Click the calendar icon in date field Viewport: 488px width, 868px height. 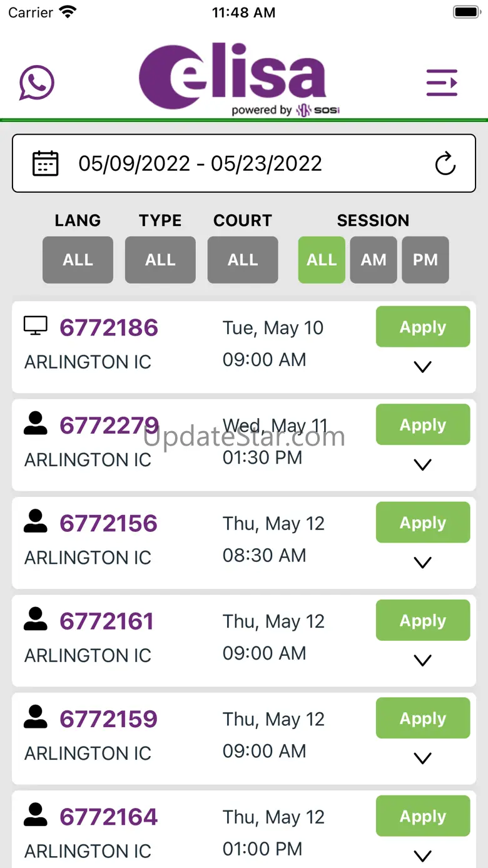tap(45, 163)
